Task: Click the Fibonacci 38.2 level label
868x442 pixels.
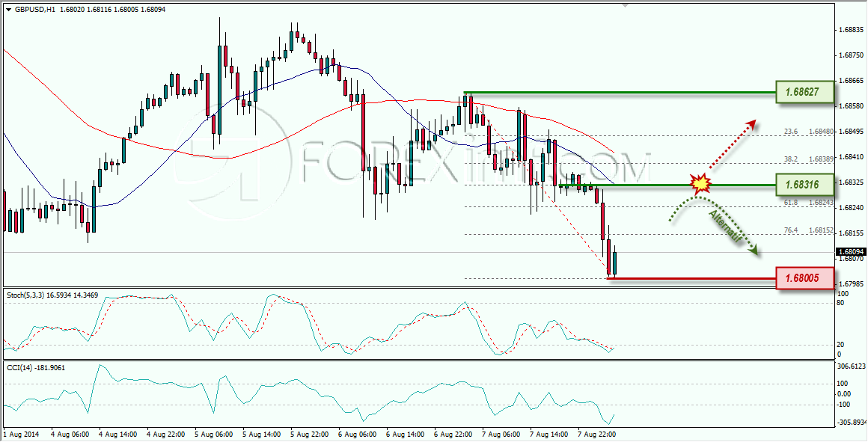Action: (791, 159)
